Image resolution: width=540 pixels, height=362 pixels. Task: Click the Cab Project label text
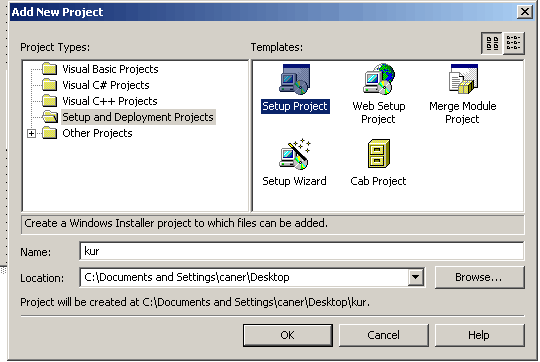tap(378, 181)
